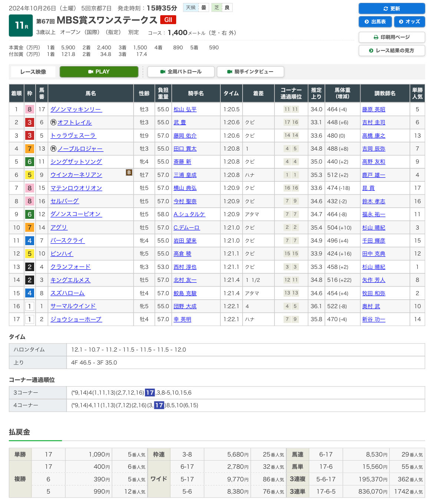434x504 pixels.
Task: Open horse トゥラヴェスーラ link
Action: click(73, 136)
